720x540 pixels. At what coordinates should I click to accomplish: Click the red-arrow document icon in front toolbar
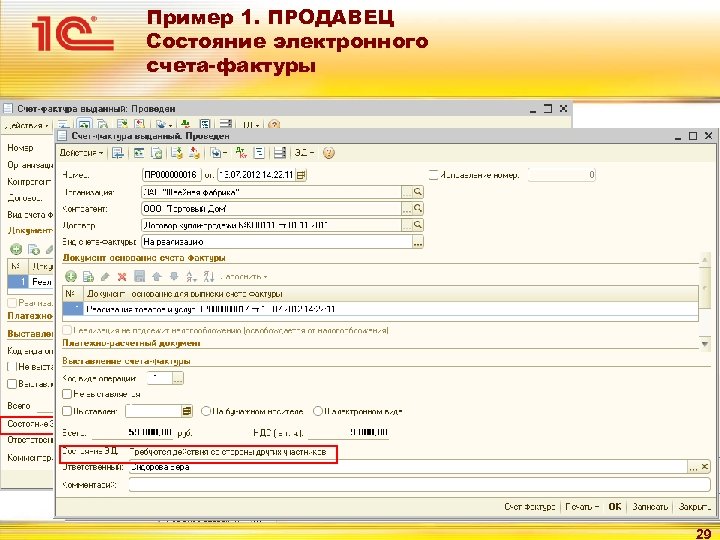click(x=194, y=153)
